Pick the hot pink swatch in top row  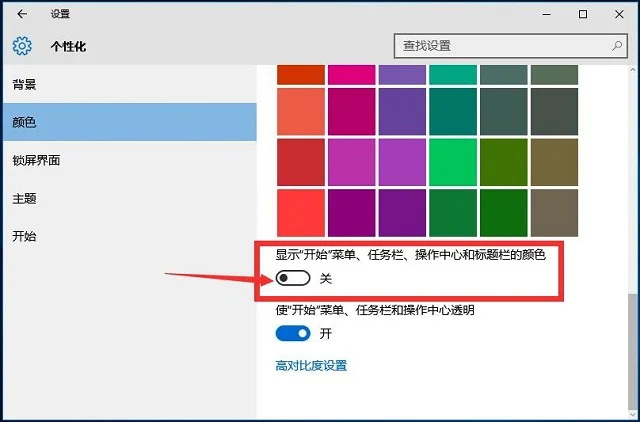point(352,75)
